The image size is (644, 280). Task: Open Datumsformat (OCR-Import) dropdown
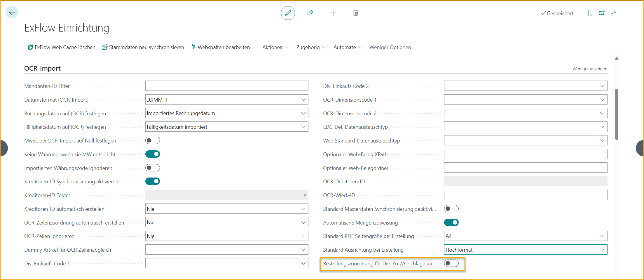click(303, 100)
